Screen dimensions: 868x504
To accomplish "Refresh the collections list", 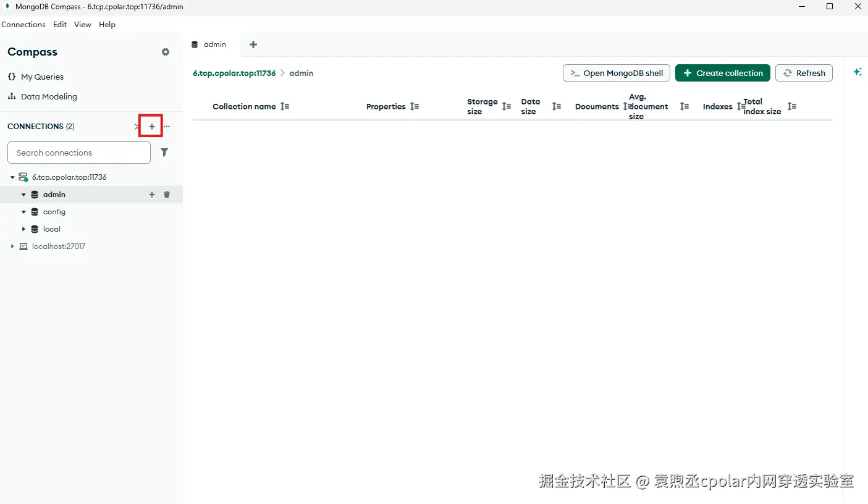I will coord(804,73).
